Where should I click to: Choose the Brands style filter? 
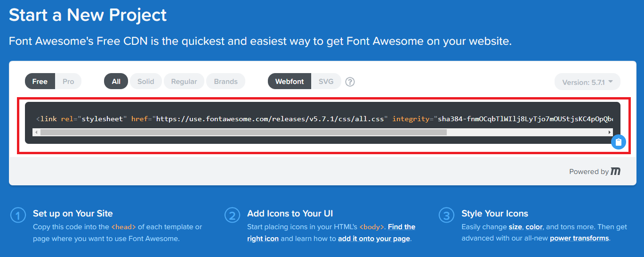click(226, 82)
